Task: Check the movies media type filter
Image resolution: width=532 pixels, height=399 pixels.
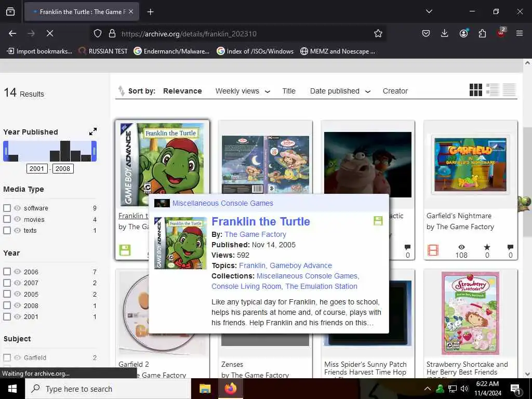Action: 7,219
